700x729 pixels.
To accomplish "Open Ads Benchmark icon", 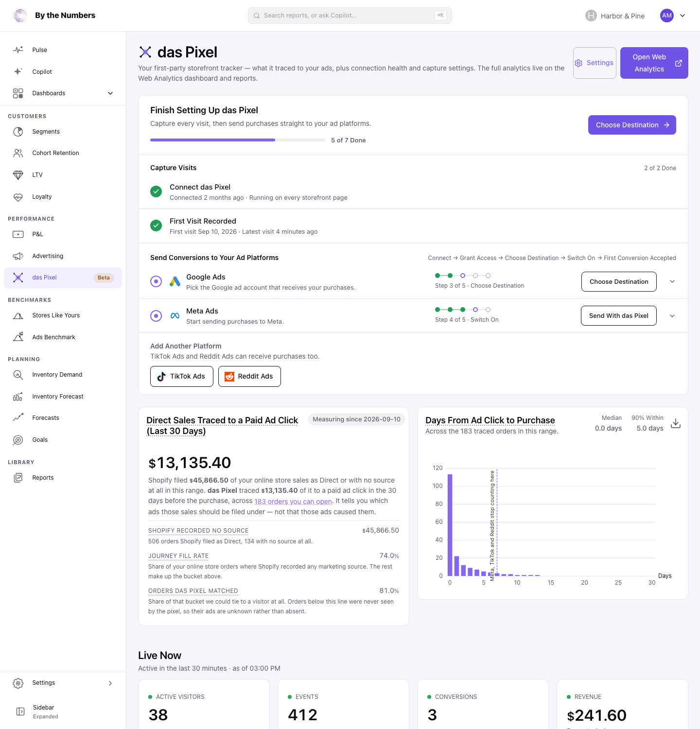I will point(18,337).
